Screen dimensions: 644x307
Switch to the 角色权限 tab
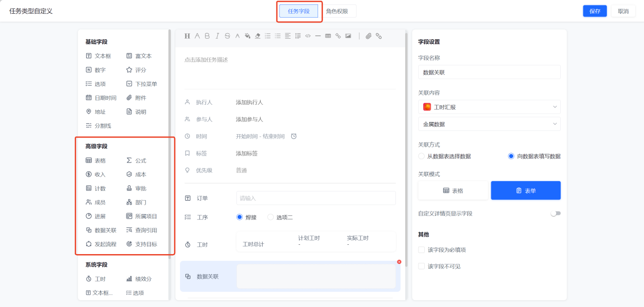(x=337, y=11)
